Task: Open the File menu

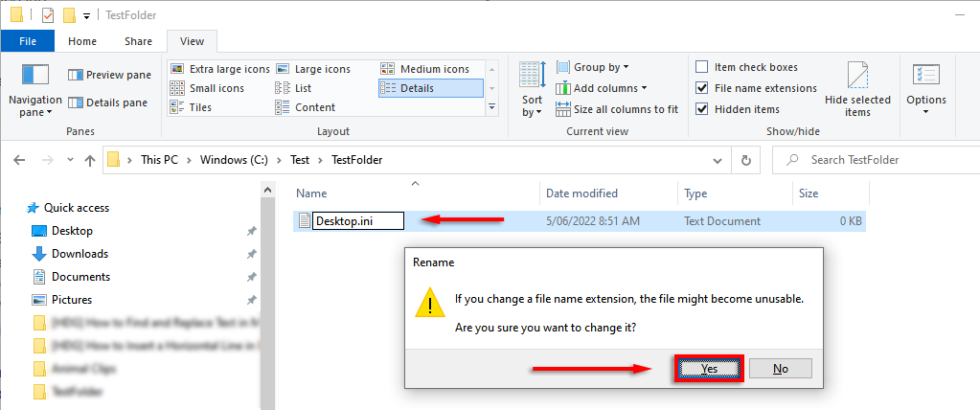Action: (28, 41)
